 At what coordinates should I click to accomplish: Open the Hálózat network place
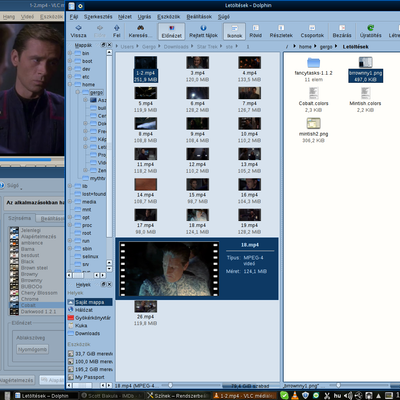[84, 310]
